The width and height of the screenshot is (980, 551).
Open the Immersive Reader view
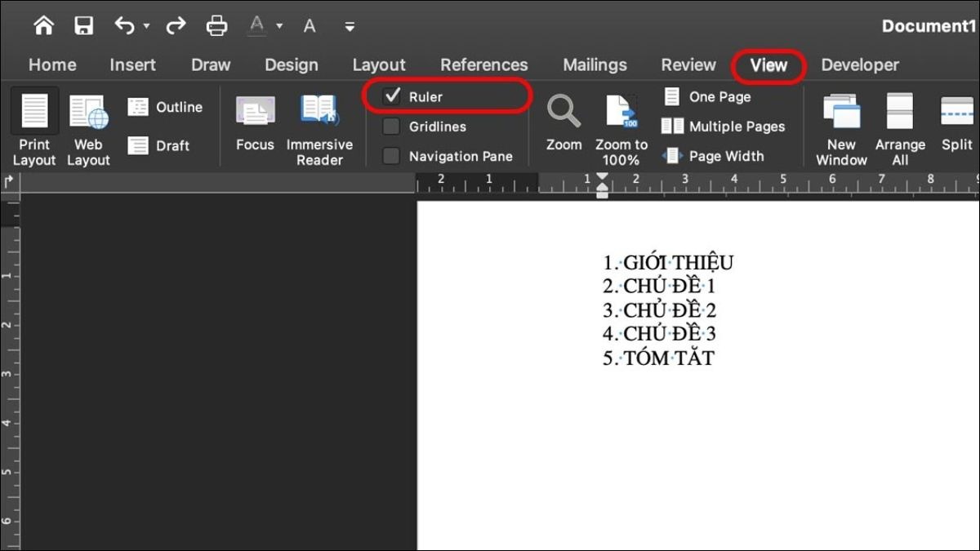(319, 130)
